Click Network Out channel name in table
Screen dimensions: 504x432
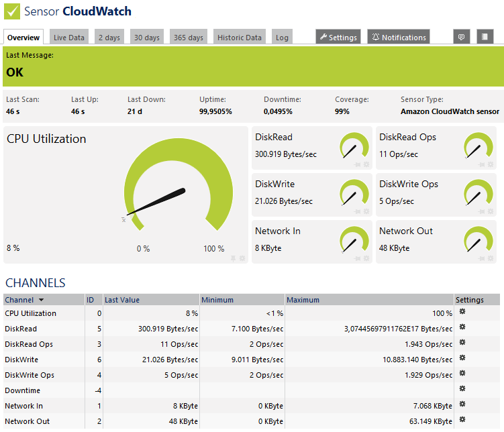pyautogui.click(x=28, y=421)
